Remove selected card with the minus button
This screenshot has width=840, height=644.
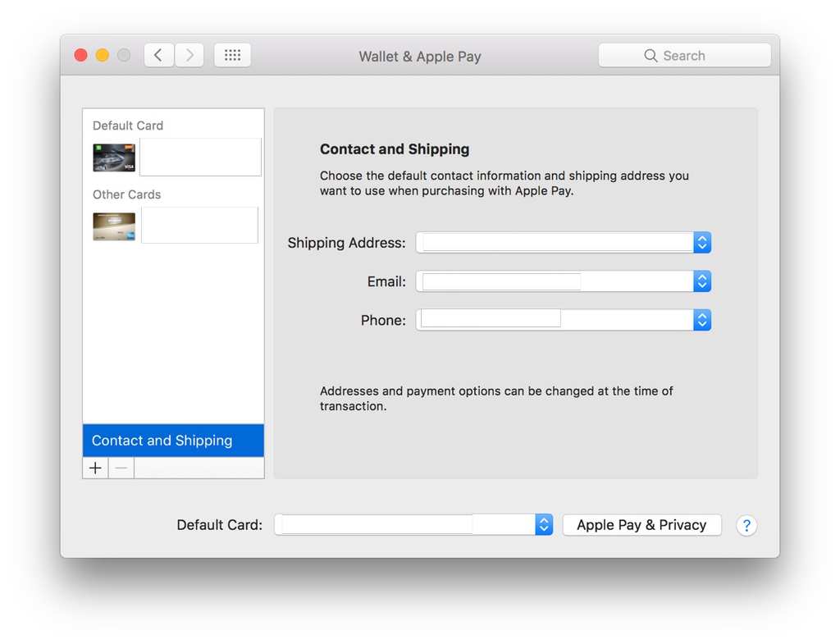point(121,467)
